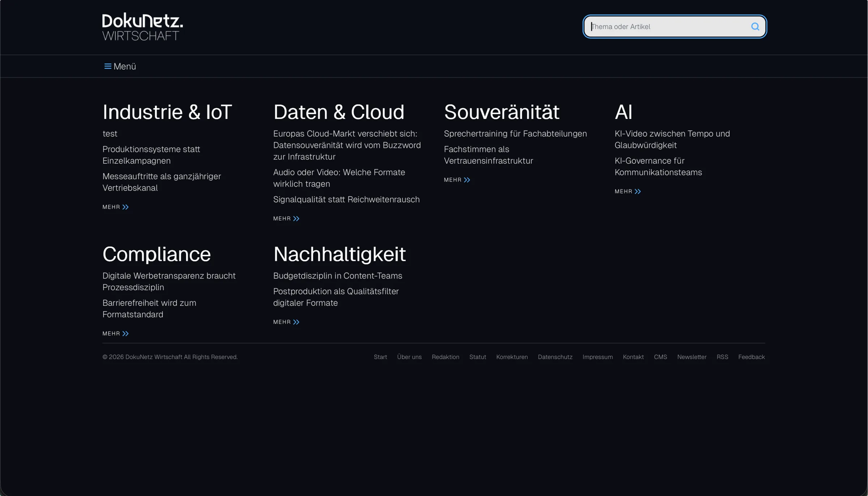868x496 pixels.
Task: Open the Newsletter footer link
Action: 692,357
